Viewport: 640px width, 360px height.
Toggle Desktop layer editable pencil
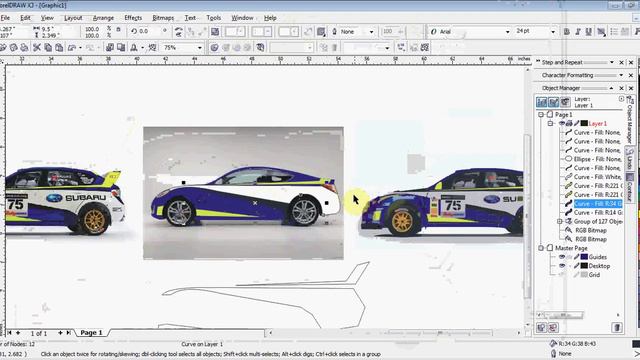tap(576, 266)
